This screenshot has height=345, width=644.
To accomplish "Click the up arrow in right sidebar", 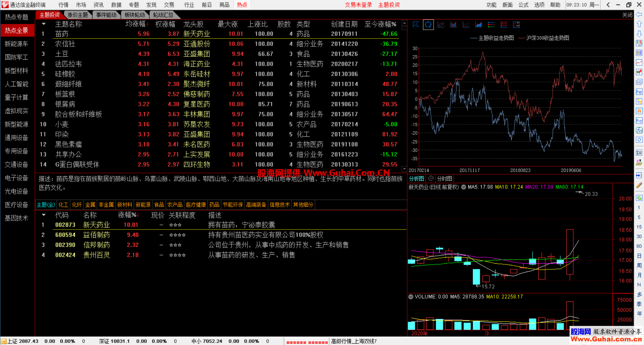I will (639, 24).
